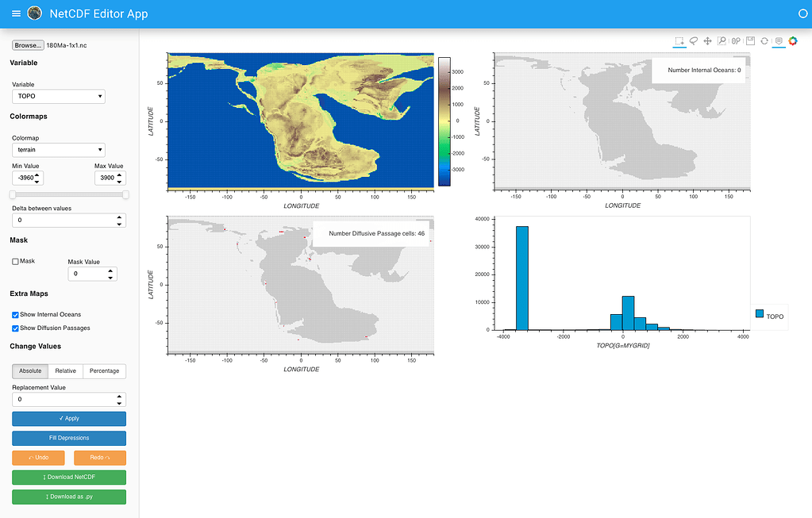This screenshot has height=518, width=812.
Task: Select the Box Select tool
Action: coord(679,40)
